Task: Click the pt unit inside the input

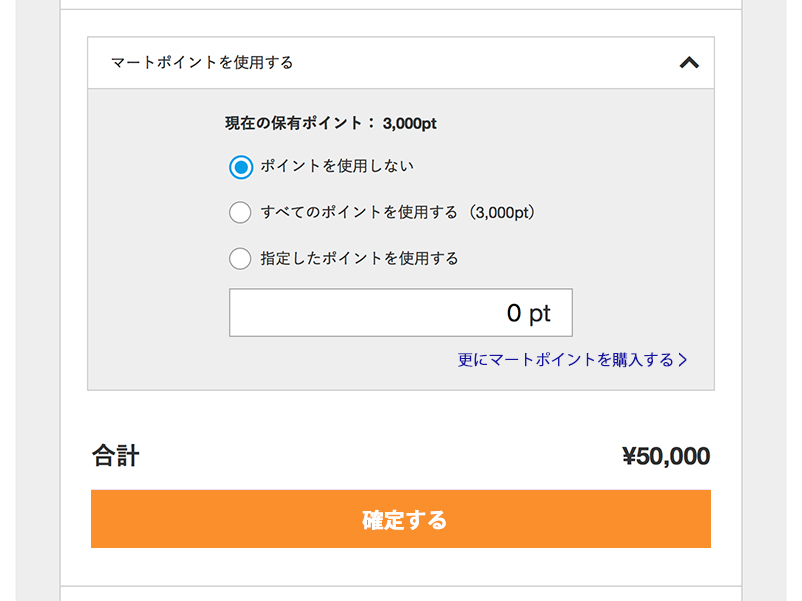Action: [x=540, y=314]
